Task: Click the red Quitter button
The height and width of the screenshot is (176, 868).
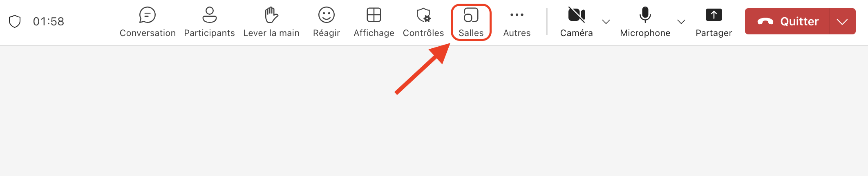Action: (787, 21)
